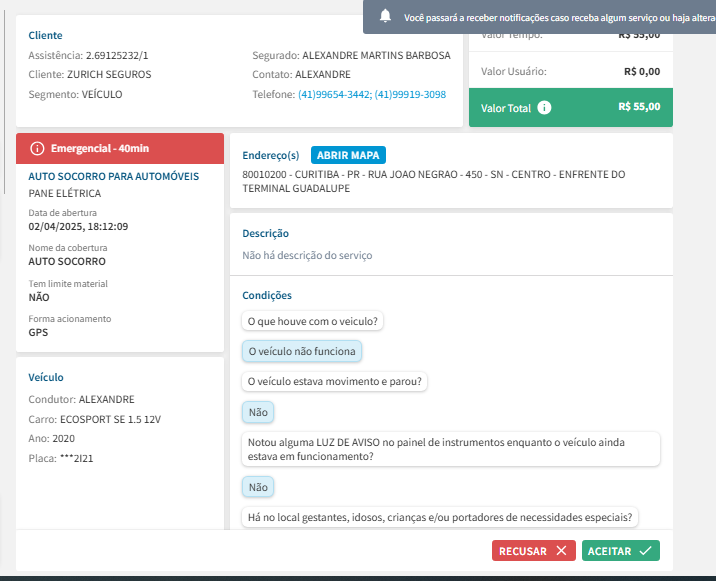Viewport: 716px width, 581px height.
Task: Select the red Emergencial - 40min banner
Action: [120, 148]
